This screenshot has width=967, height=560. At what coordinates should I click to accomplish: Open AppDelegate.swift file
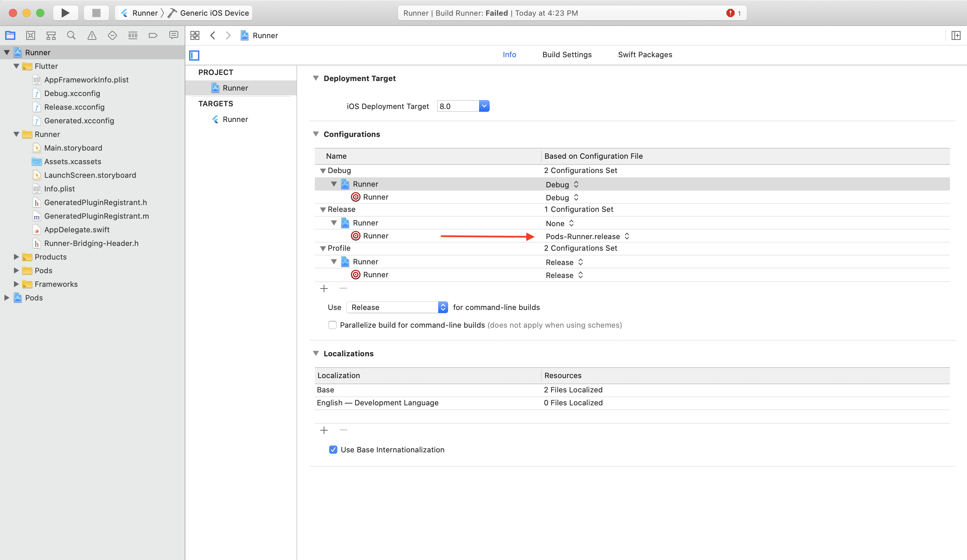(77, 229)
